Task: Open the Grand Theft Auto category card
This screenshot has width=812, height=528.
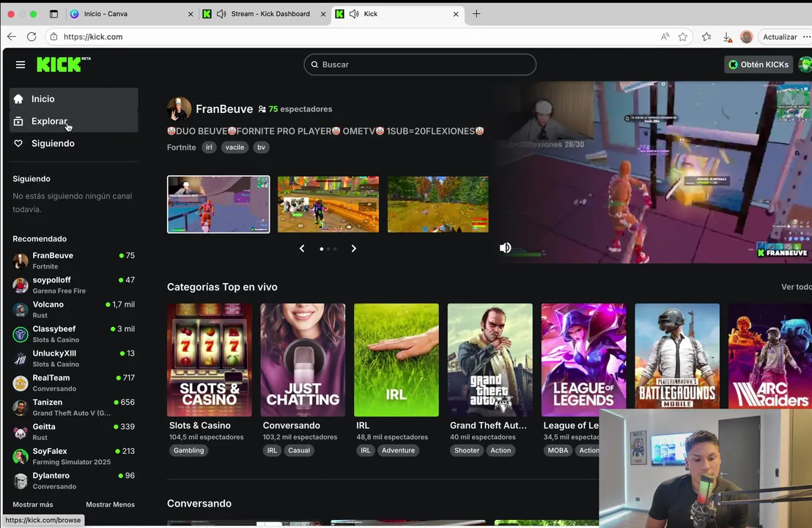Action: click(490, 360)
